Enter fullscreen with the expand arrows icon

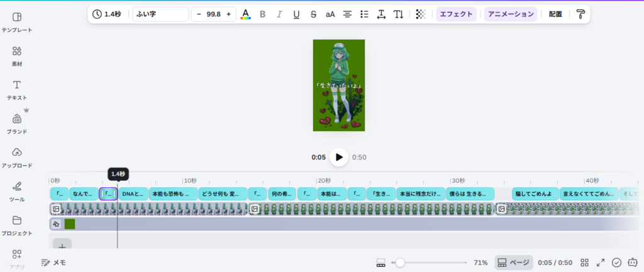point(601,263)
